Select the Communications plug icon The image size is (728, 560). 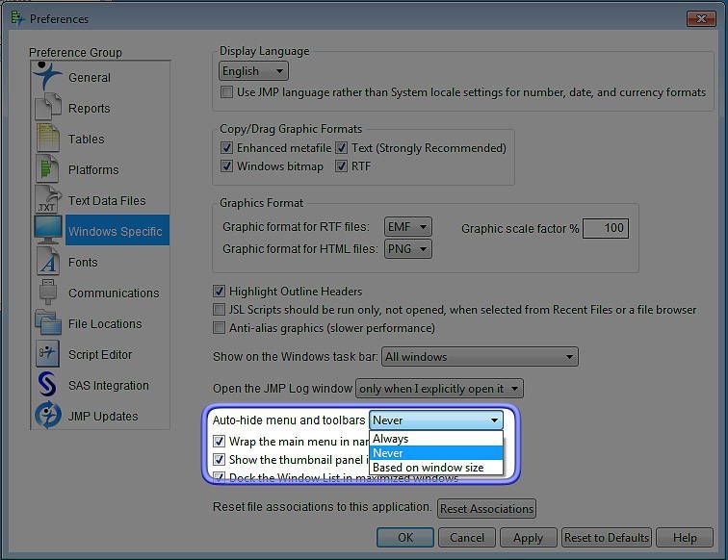[48, 293]
